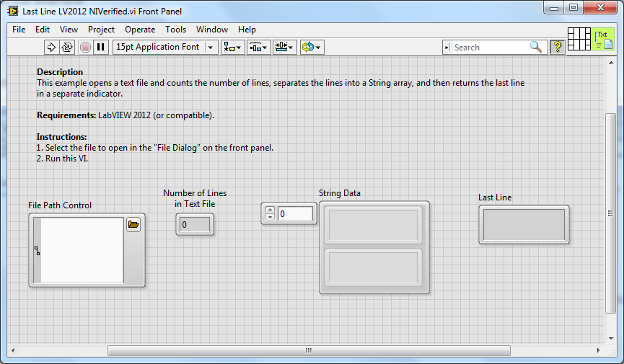Select the Number of Lines indicator
The image size is (624, 364).
pos(195,224)
